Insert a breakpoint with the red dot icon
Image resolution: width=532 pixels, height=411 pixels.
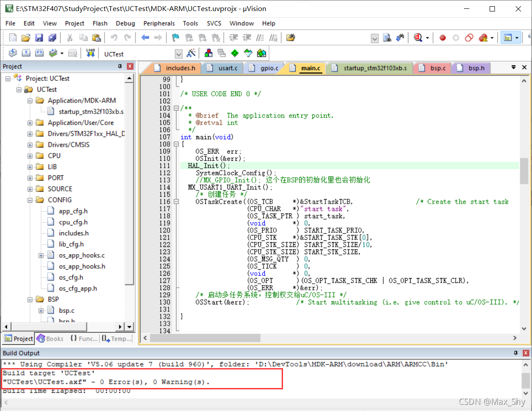pos(442,38)
